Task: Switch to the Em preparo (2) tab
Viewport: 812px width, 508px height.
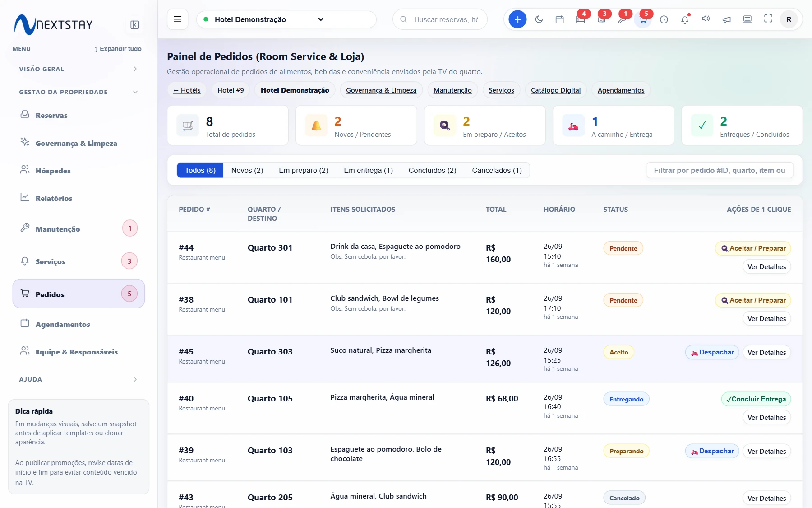Action: 303,170
